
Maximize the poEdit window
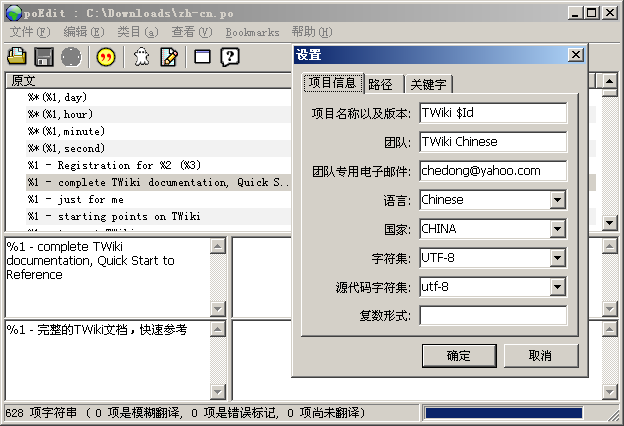[591, 13]
